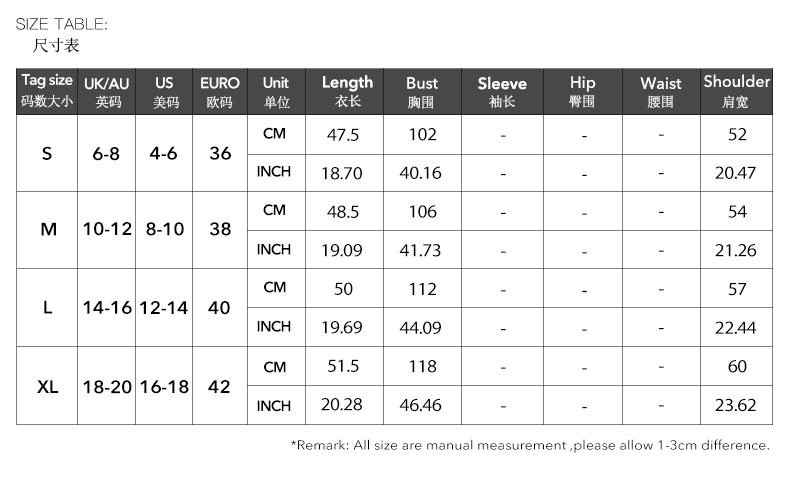
Task: Select the XL tag size cell
Action: (47, 387)
